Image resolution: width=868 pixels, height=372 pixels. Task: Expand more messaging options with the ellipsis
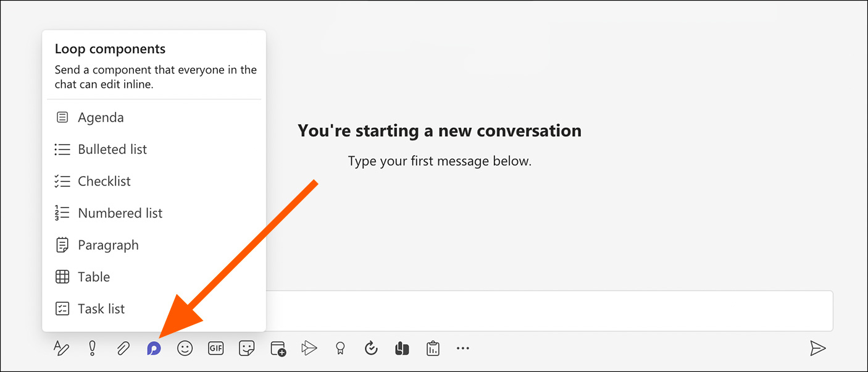463,348
